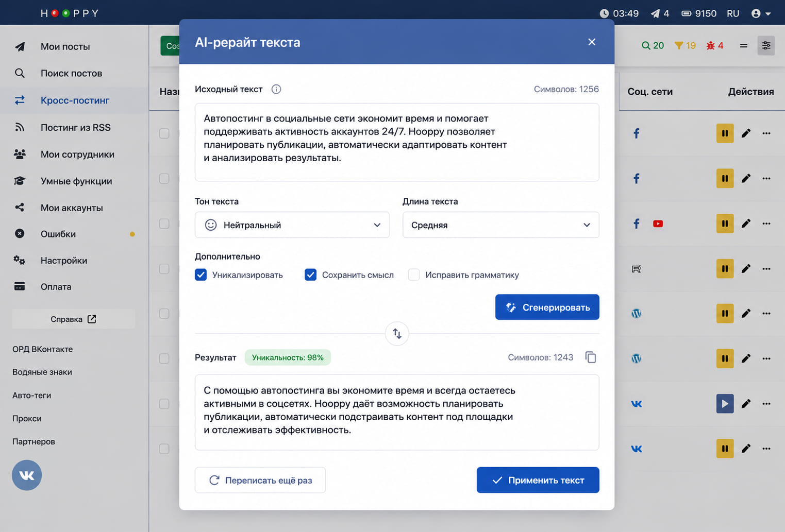Open ОРД ВКонтакте link
This screenshot has height=532, width=785.
point(42,349)
